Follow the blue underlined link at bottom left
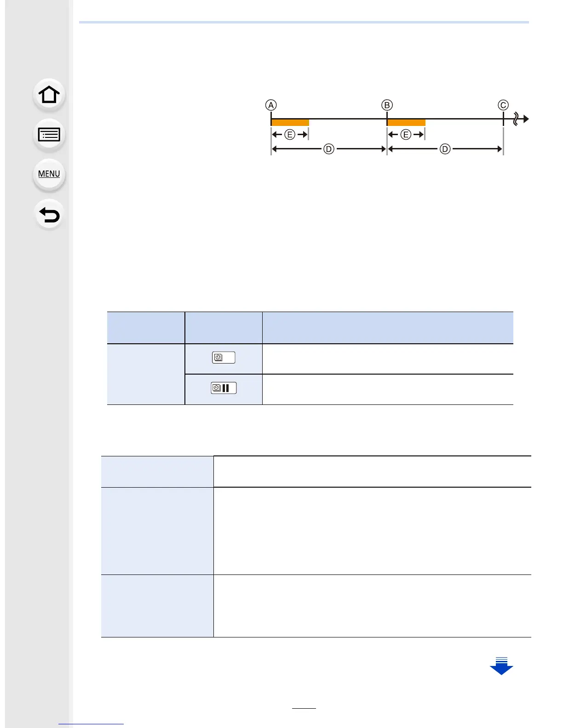This screenshot has width=563, height=728. [x=91, y=724]
